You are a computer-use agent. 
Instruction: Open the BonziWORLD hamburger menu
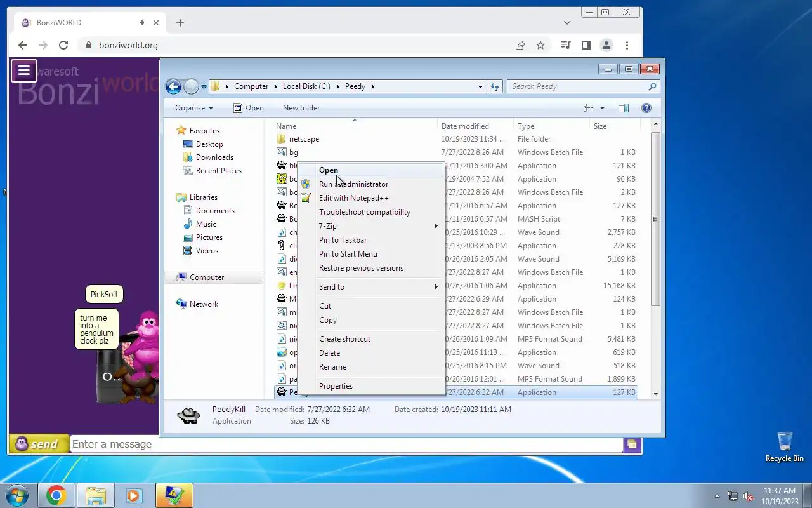tap(24, 70)
